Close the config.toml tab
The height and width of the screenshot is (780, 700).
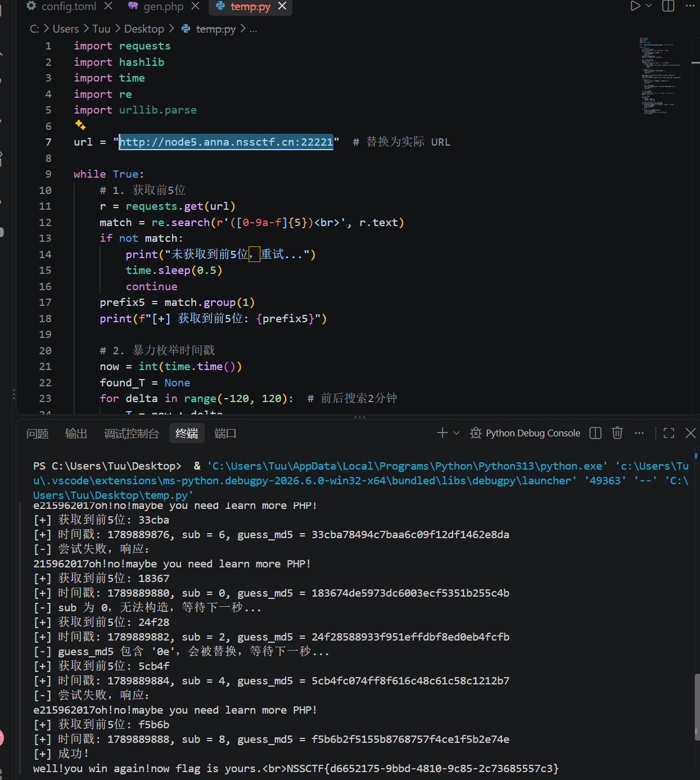(x=109, y=6)
